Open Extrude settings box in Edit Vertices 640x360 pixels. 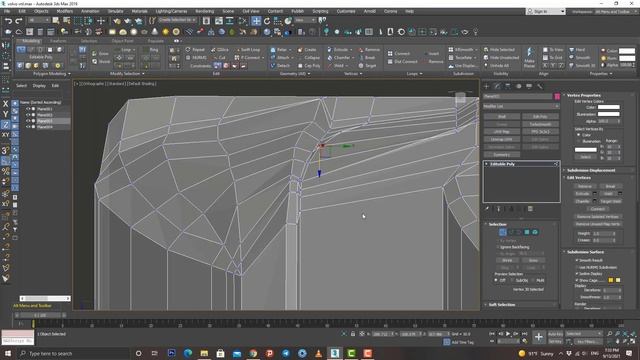coord(595,193)
